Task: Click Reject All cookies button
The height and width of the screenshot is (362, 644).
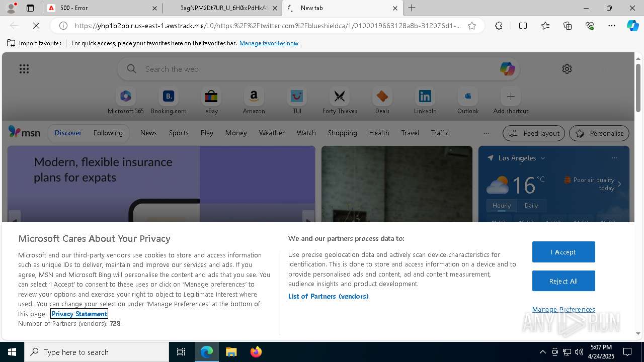Action: coord(563,281)
